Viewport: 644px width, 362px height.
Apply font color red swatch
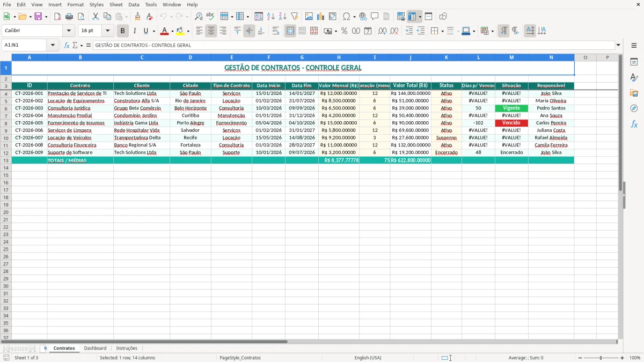[x=165, y=31]
